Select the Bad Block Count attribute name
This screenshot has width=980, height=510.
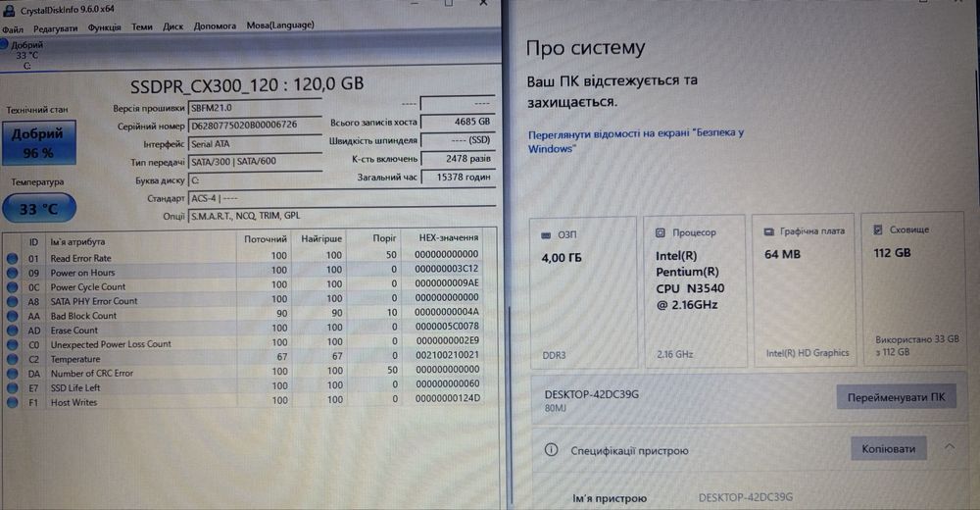(x=83, y=316)
